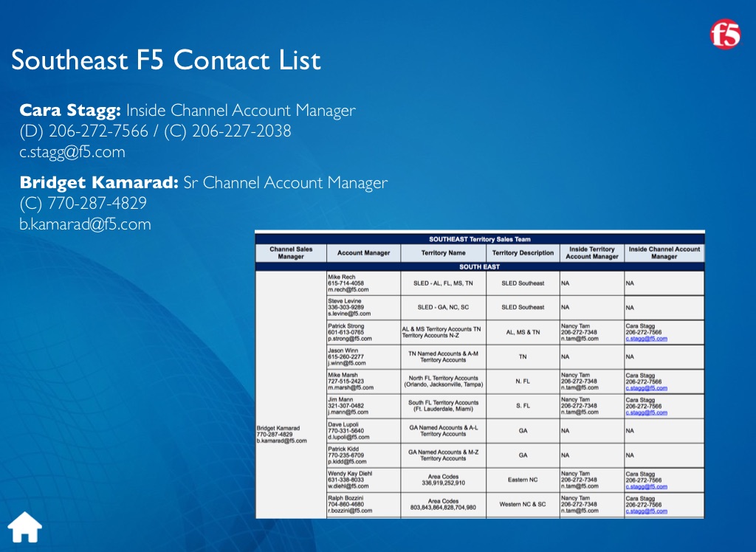This screenshot has width=756, height=552.
Task: Click c.stagg@f5.com link in Patrick Strong row
Action: 646,339
